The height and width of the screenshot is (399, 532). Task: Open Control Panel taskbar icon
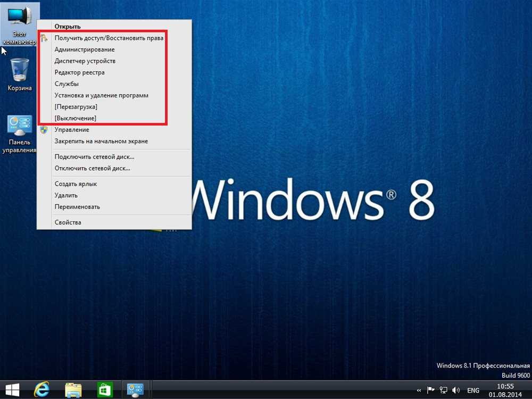point(135,390)
